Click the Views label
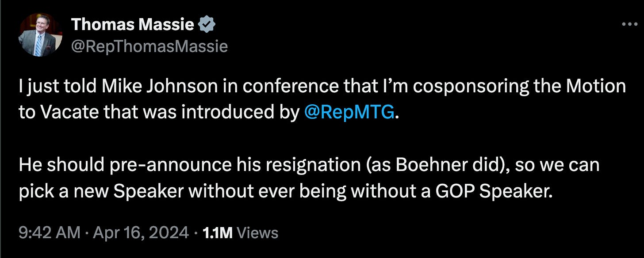 coord(257,233)
